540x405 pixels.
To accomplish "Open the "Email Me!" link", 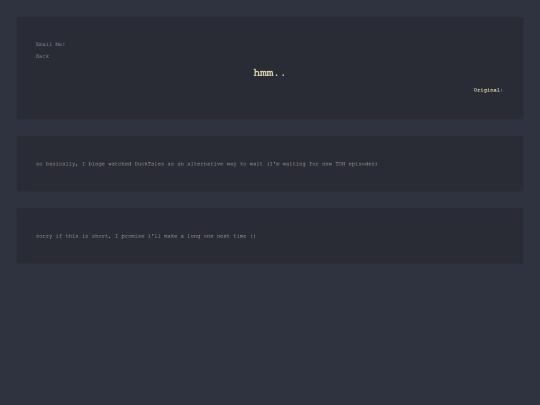I will tap(50, 44).
